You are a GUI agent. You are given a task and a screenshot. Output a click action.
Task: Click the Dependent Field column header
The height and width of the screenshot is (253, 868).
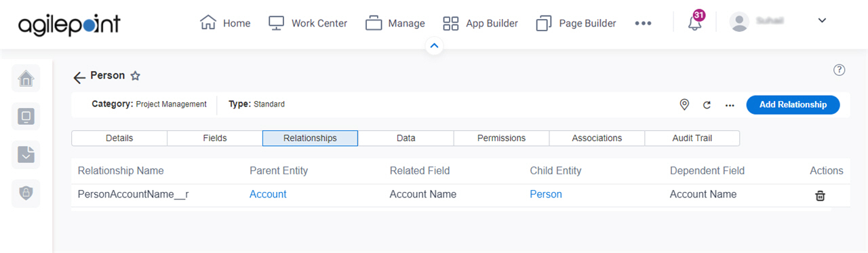click(x=707, y=170)
